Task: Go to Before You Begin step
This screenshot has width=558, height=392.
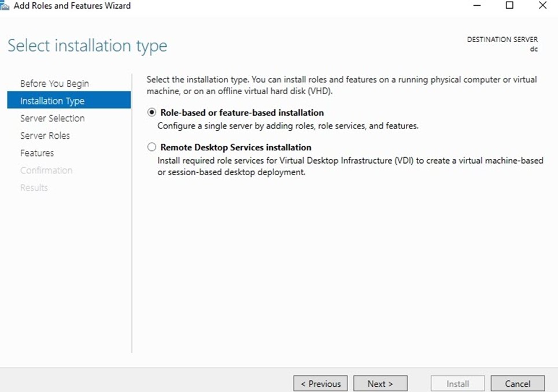Action: tap(54, 84)
